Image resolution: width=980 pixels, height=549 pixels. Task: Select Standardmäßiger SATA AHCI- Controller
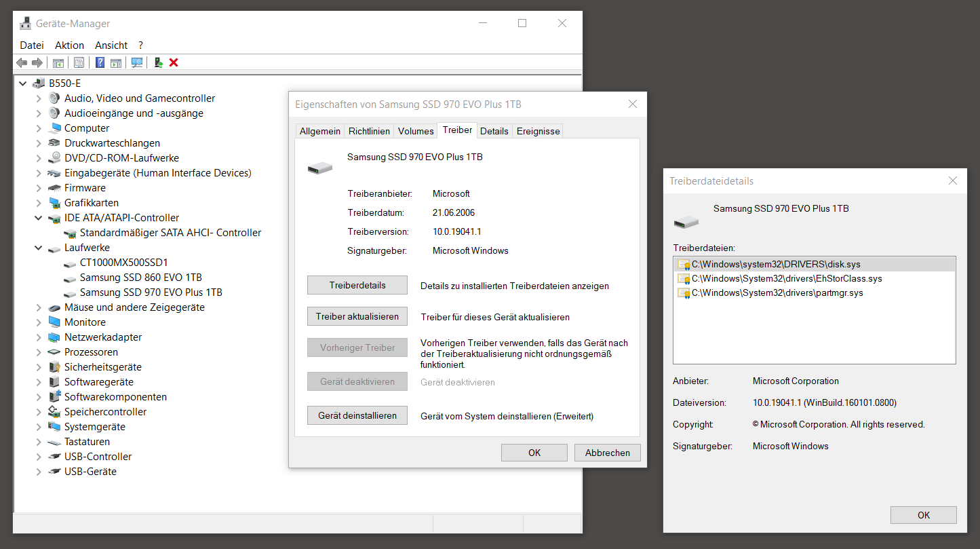170,233
